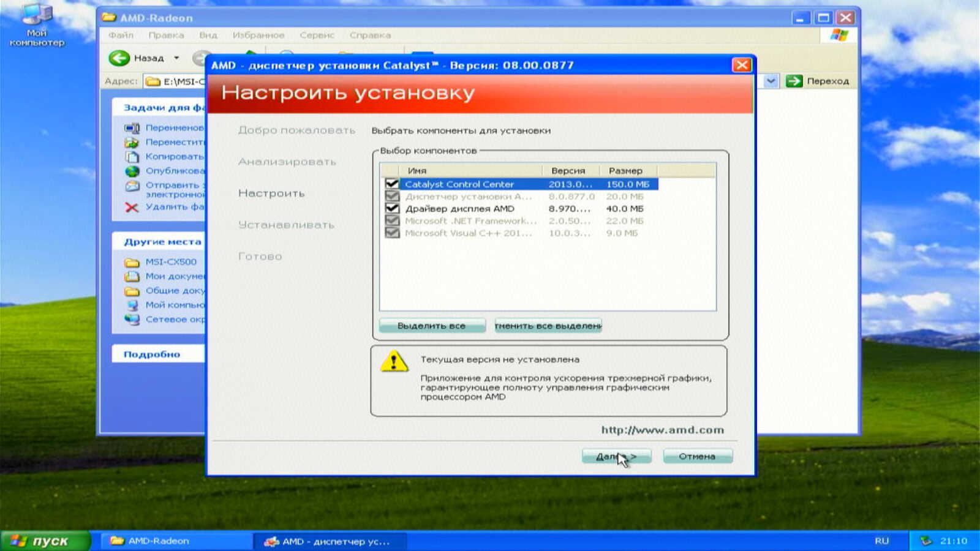This screenshot has width=980, height=551.
Task: Click the 150.0 МБ size cell
Action: 628,184
